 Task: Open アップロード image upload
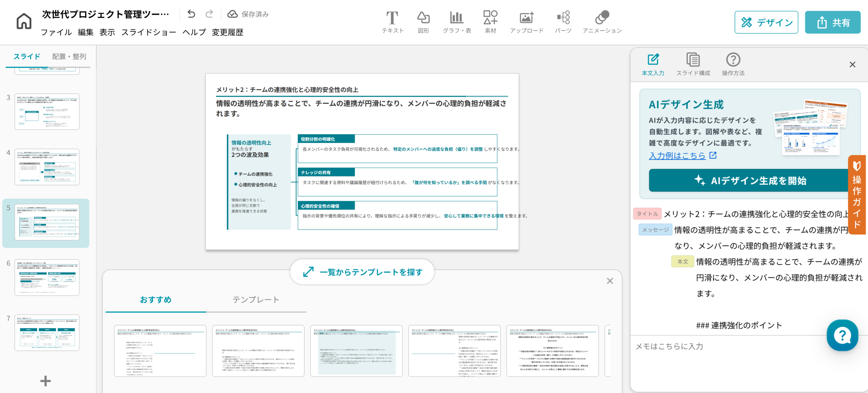(x=527, y=22)
